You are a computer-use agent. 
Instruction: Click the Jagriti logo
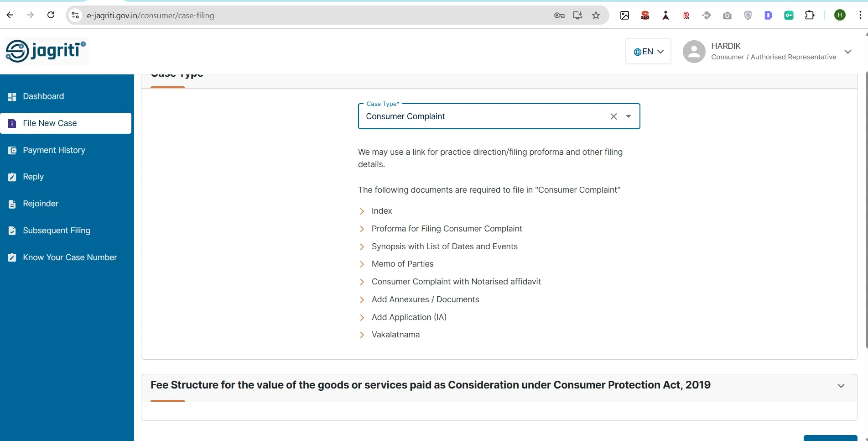(x=45, y=51)
